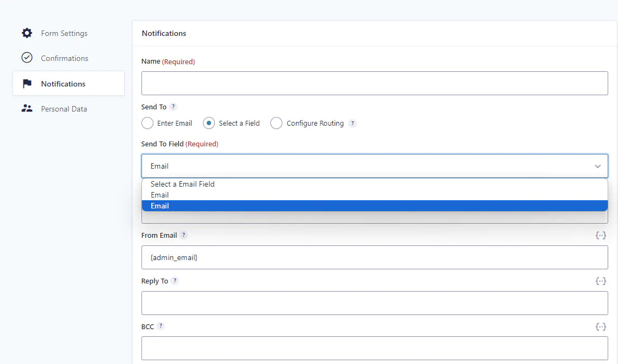This screenshot has width=618, height=364.
Task: Open Confirmations in the settings sidebar
Action: [64, 58]
